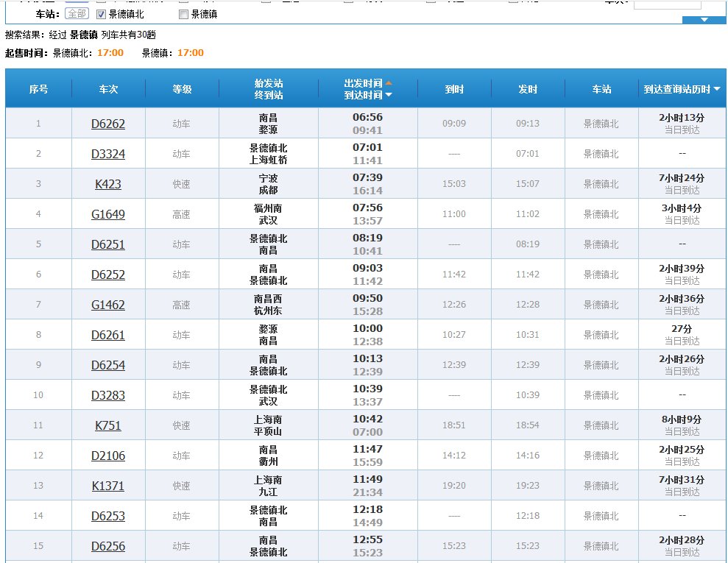The image size is (728, 563).
Task: Click the 车站 column header
Action: pyautogui.click(x=601, y=89)
